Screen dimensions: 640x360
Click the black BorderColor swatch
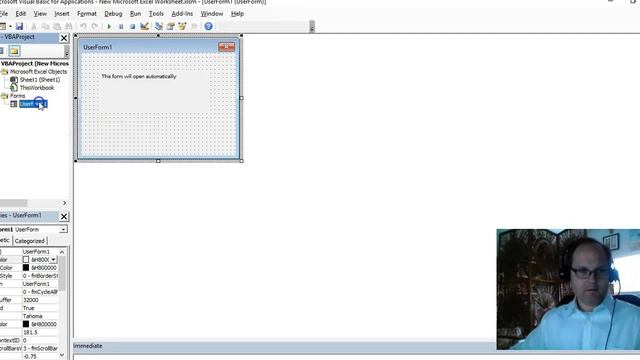tap(26, 268)
